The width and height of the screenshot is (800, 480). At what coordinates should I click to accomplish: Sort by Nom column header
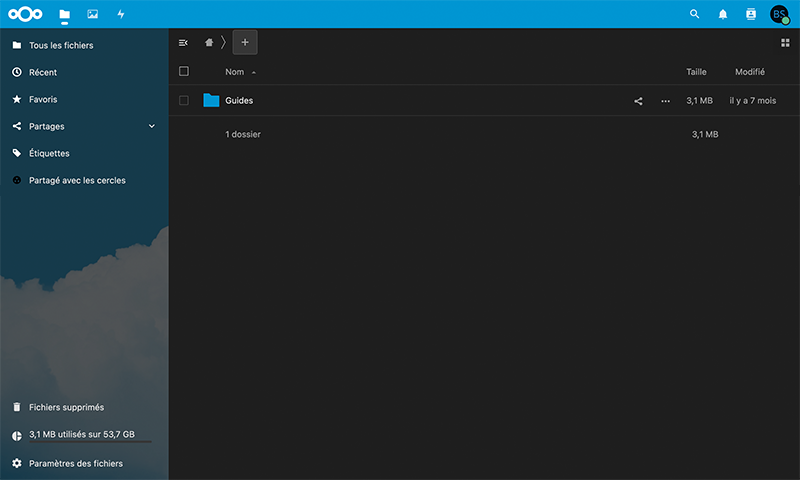click(235, 72)
